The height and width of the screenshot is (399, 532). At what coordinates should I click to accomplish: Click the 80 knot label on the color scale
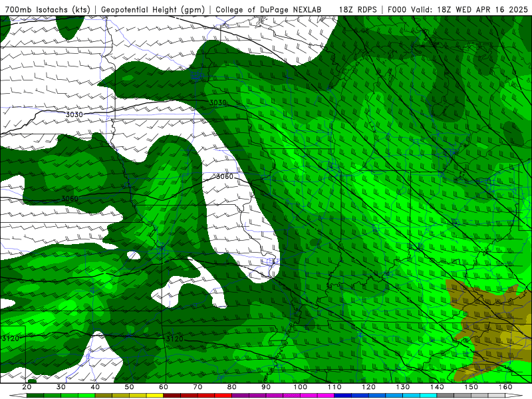(x=231, y=387)
